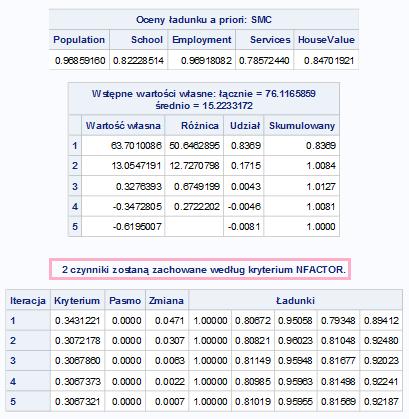Click criterion value 0.3431221
409x419 pixels.
(x=78, y=321)
